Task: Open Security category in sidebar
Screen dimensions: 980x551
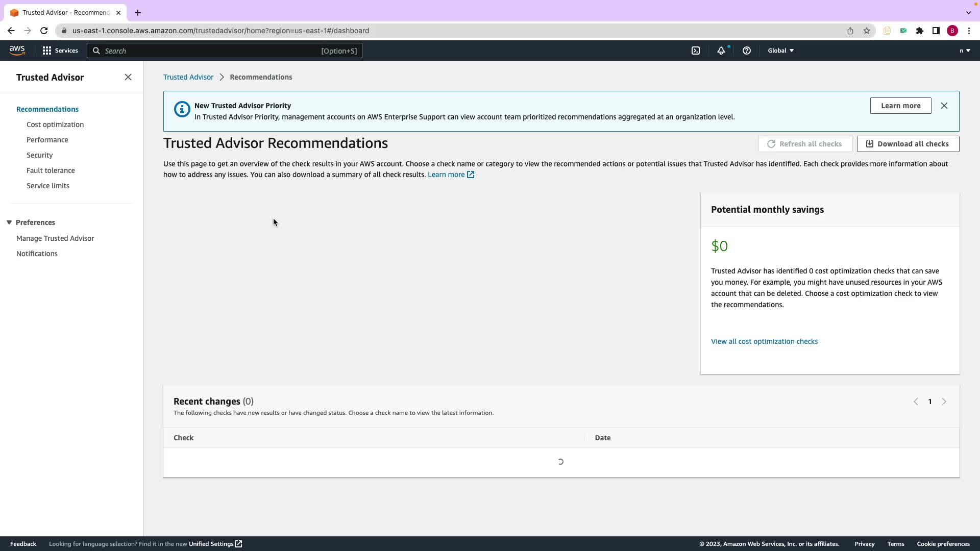Action: click(x=39, y=155)
